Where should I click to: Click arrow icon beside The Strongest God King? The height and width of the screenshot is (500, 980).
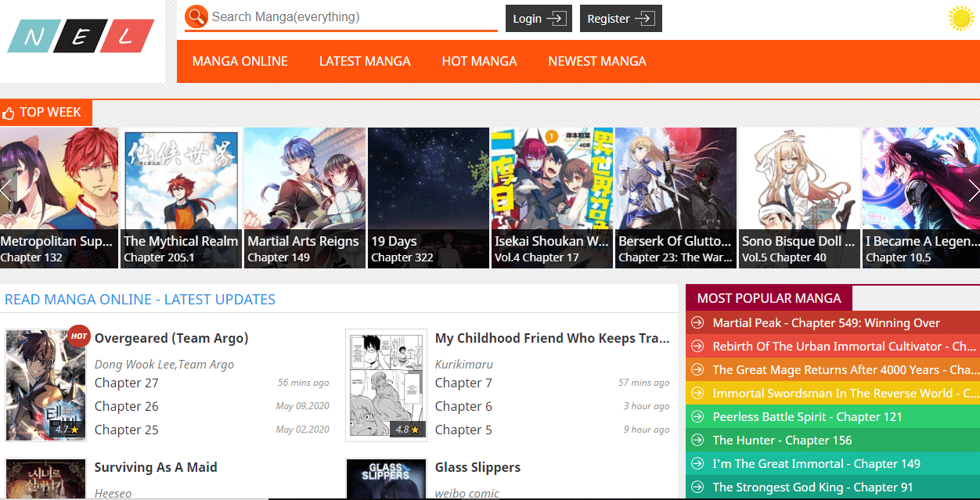[x=697, y=487]
